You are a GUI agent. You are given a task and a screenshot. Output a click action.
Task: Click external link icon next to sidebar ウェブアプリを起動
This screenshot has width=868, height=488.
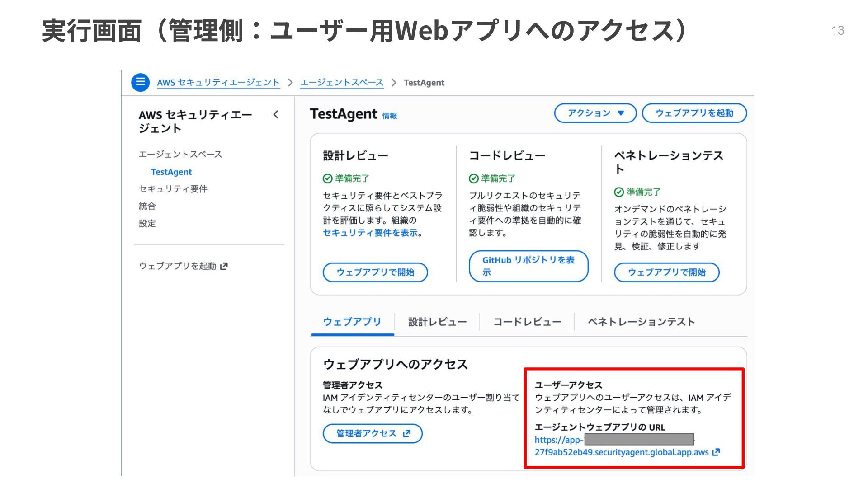224,266
